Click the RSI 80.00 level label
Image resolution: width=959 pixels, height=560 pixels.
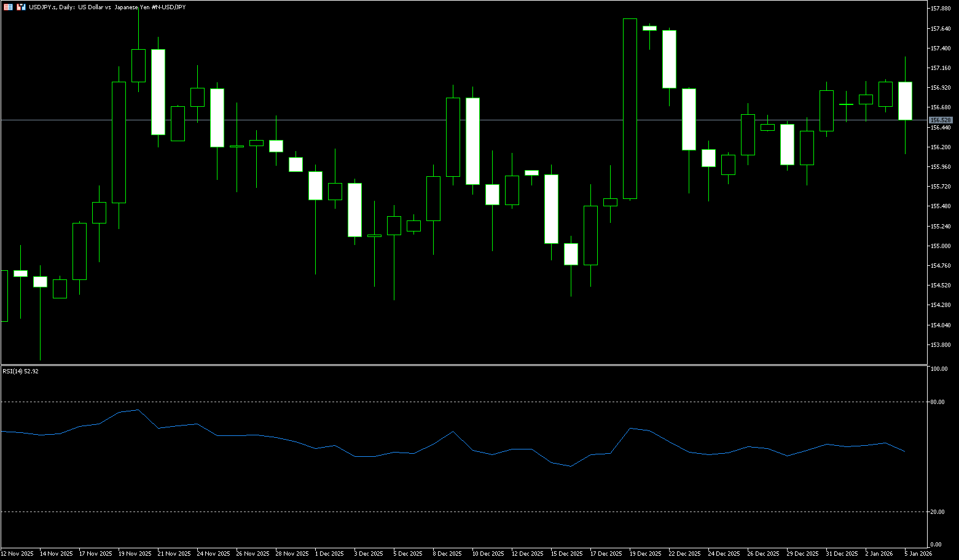(x=937, y=402)
